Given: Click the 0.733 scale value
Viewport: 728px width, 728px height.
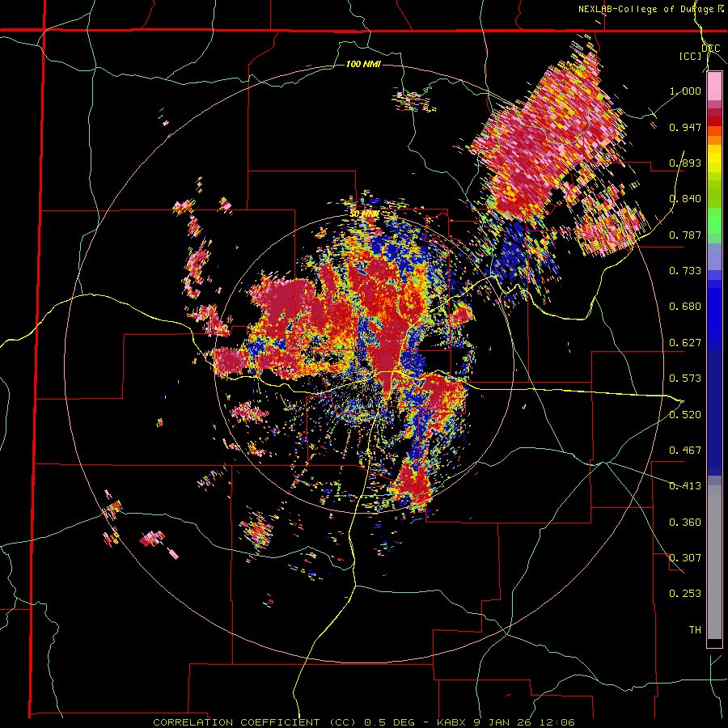Looking at the screenshot, I should click(x=685, y=271).
